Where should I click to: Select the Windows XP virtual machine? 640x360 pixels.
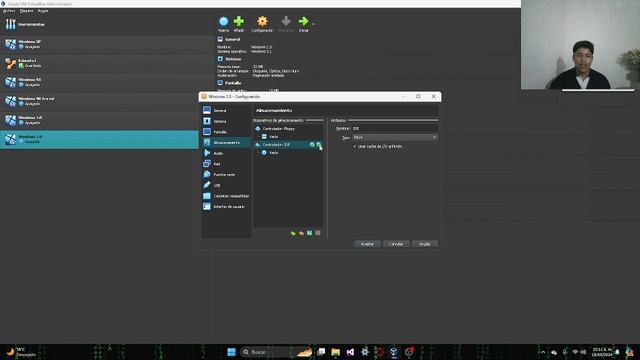coord(99,44)
